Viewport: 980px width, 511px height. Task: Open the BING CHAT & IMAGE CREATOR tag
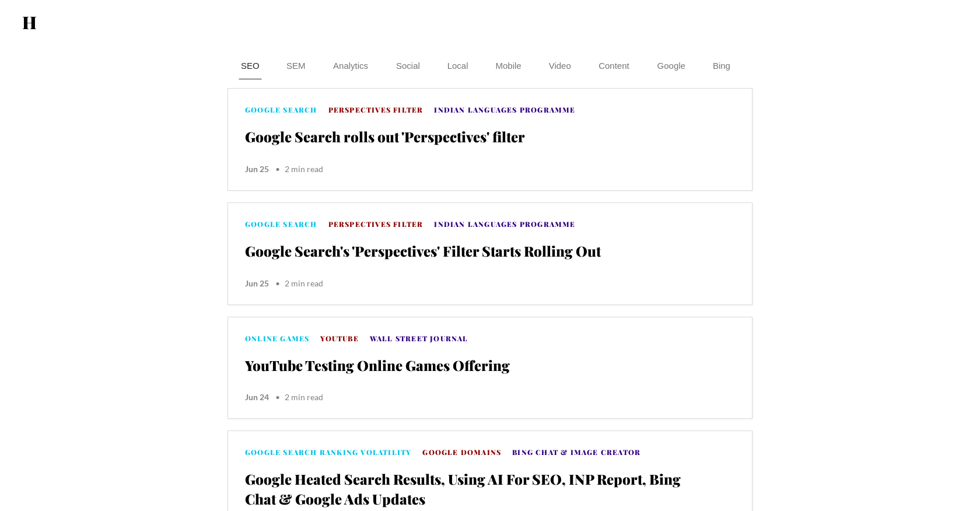(x=576, y=453)
